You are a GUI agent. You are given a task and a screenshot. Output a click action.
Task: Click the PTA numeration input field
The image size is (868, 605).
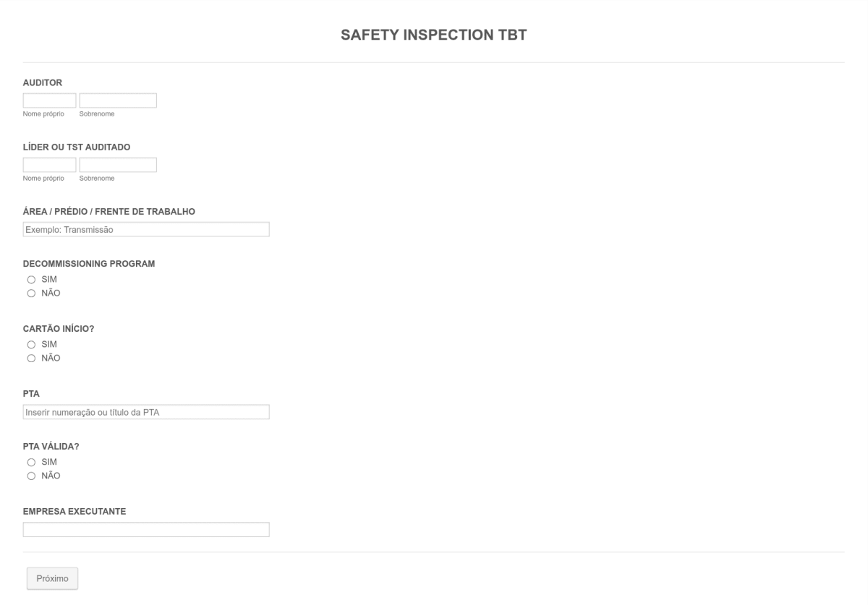145,411
